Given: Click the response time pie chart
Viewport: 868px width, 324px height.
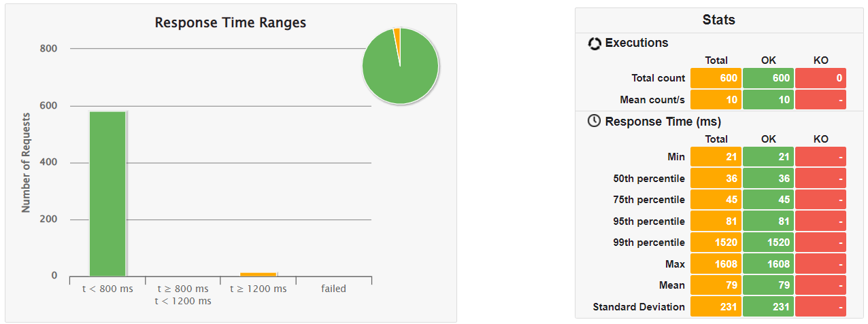Looking at the screenshot, I should tap(401, 67).
